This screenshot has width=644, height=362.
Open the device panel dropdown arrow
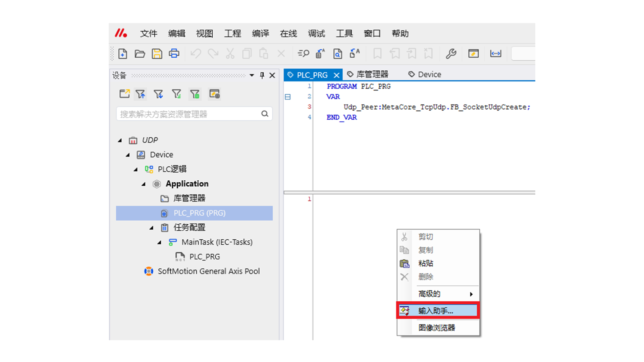tap(252, 75)
